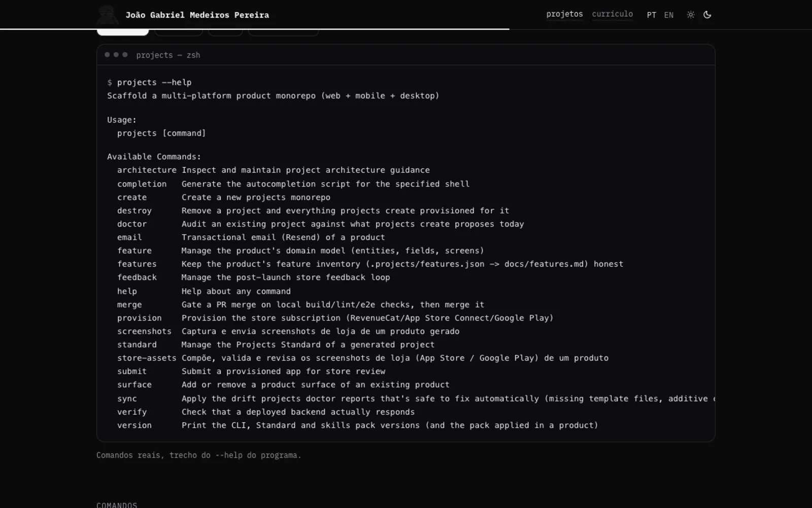Click the terminal title 'projects — zsh'
The image size is (812, 508).
click(x=168, y=55)
